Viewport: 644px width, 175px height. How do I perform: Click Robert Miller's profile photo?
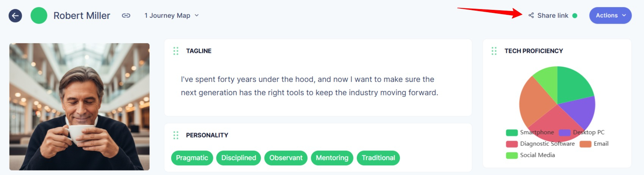(80, 107)
